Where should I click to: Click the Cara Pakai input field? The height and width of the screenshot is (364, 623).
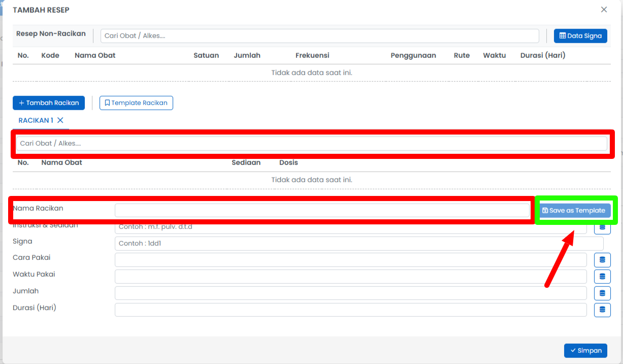[350, 260]
